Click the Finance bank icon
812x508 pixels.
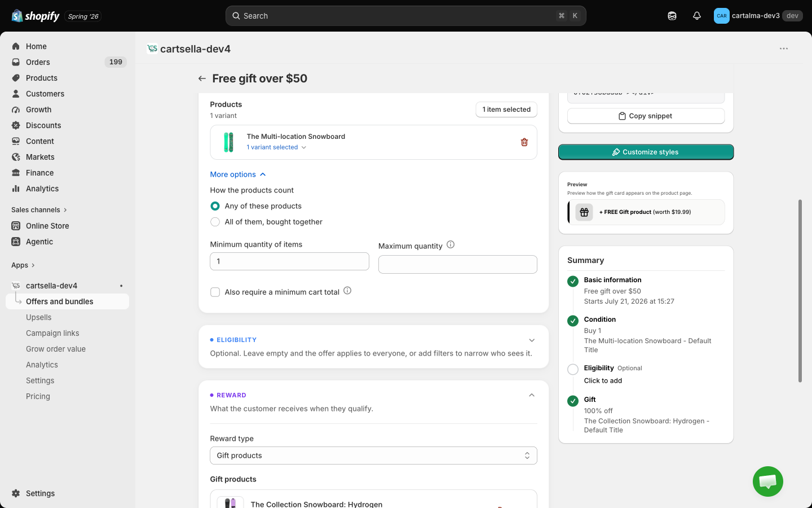tap(16, 173)
